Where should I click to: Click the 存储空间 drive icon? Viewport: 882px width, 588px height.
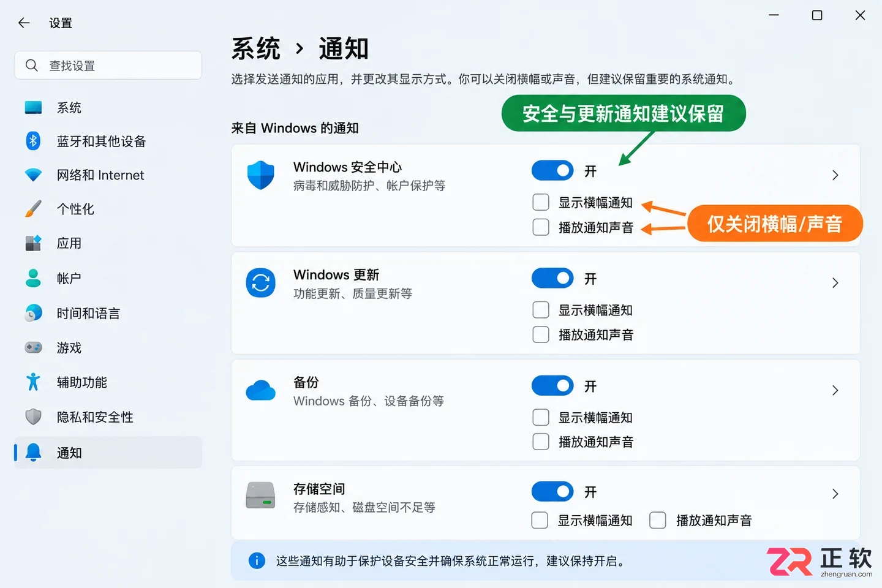pos(261,496)
